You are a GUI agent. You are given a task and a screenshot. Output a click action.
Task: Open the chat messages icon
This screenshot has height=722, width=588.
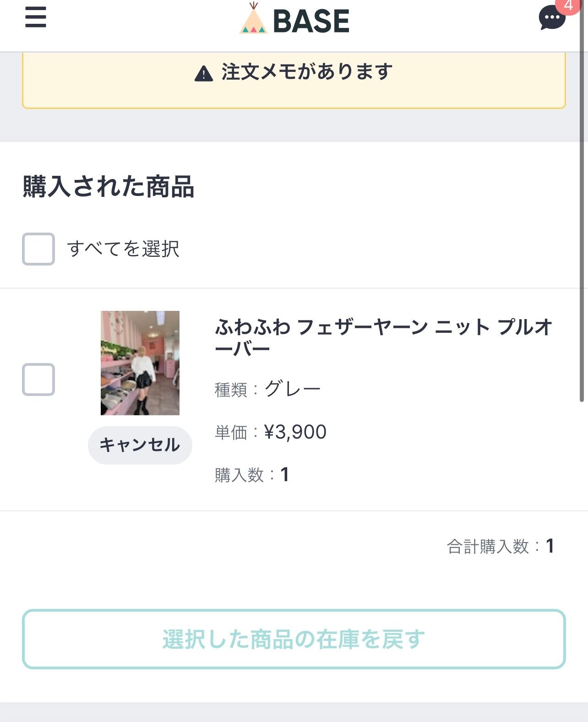(x=551, y=19)
